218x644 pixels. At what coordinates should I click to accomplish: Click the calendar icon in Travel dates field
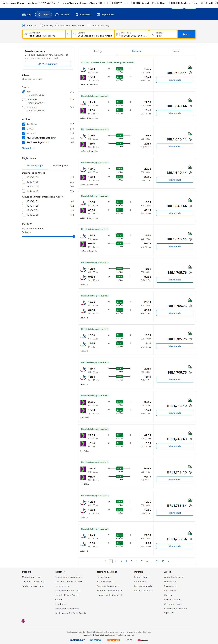click(118, 34)
